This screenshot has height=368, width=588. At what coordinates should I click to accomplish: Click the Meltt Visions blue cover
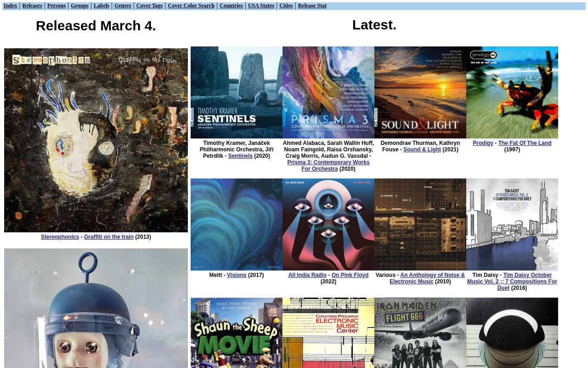click(237, 224)
